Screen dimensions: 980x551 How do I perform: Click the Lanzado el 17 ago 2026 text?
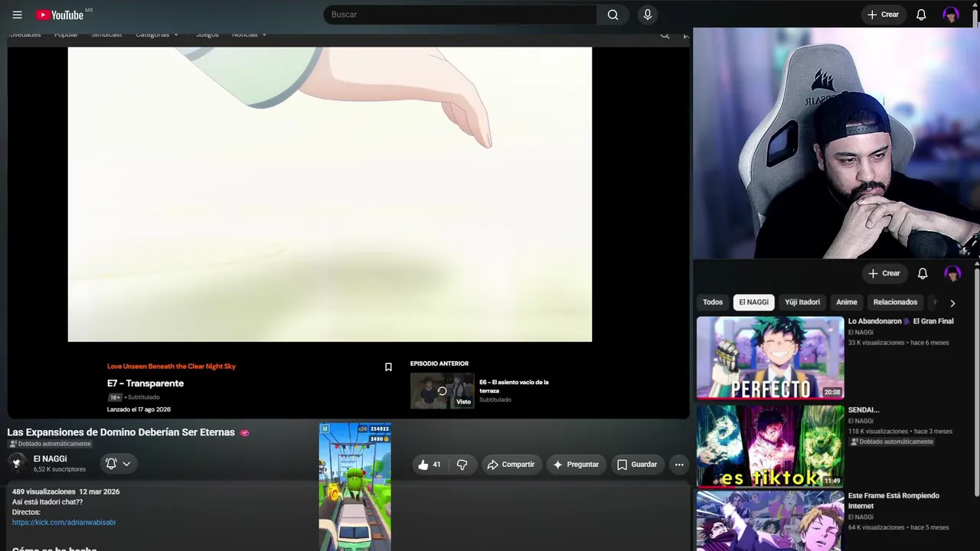[x=139, y=409]
